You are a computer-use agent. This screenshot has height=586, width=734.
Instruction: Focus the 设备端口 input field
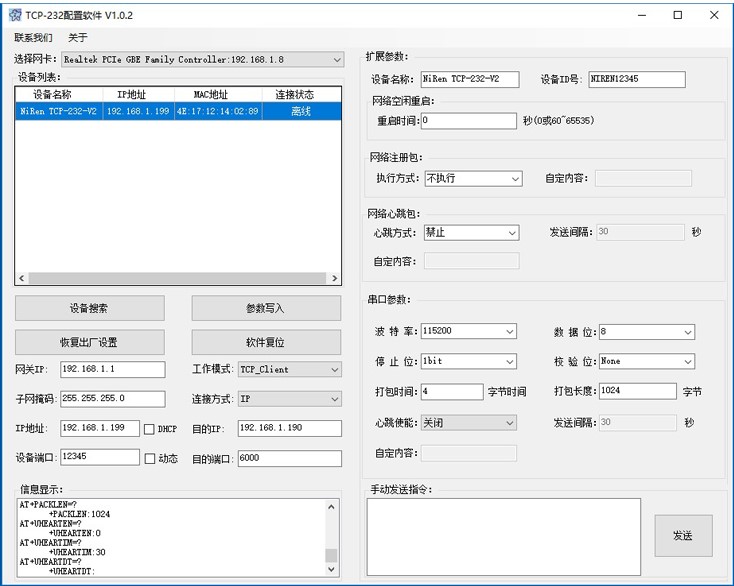coord(100,457)
